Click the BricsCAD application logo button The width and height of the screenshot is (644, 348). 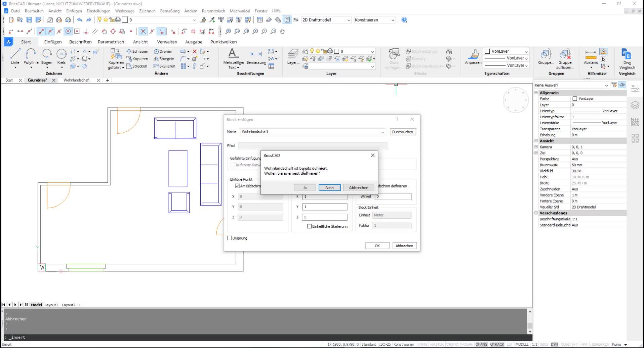click(x=8, y=42)
